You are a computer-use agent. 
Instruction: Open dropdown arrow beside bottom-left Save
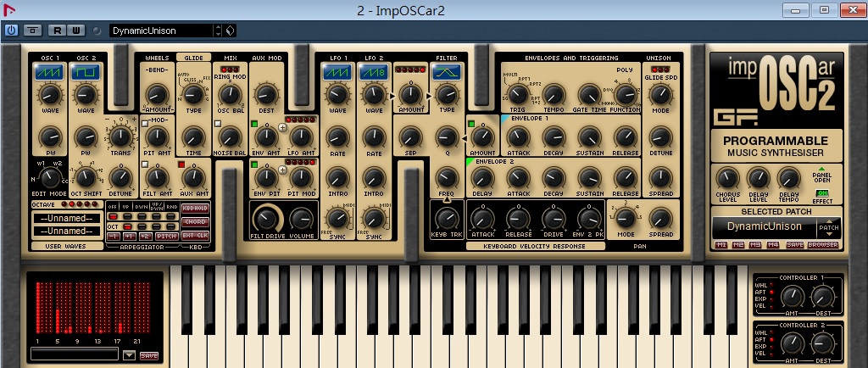129,355
